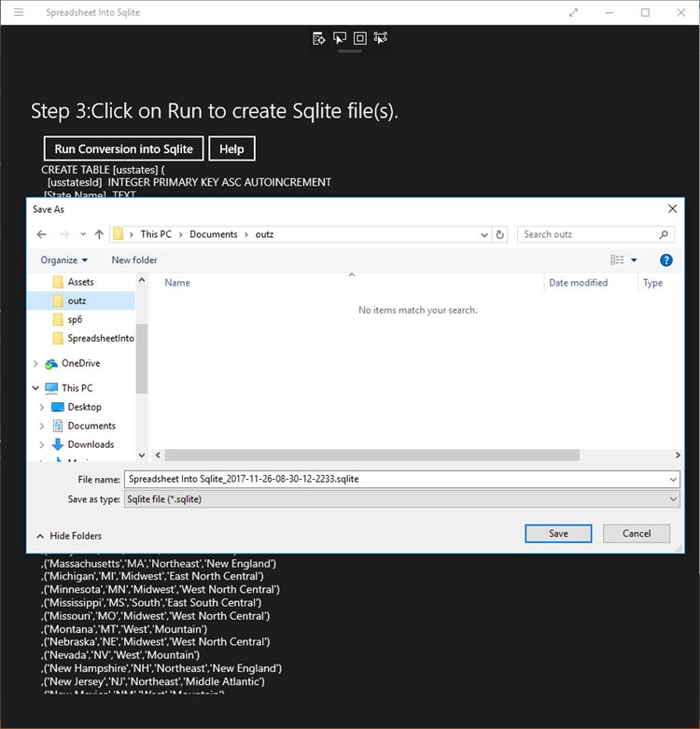Click Hide Folders
Image resolution: width=700 pixels, height=729 pixels.
(x=69, y=536)
